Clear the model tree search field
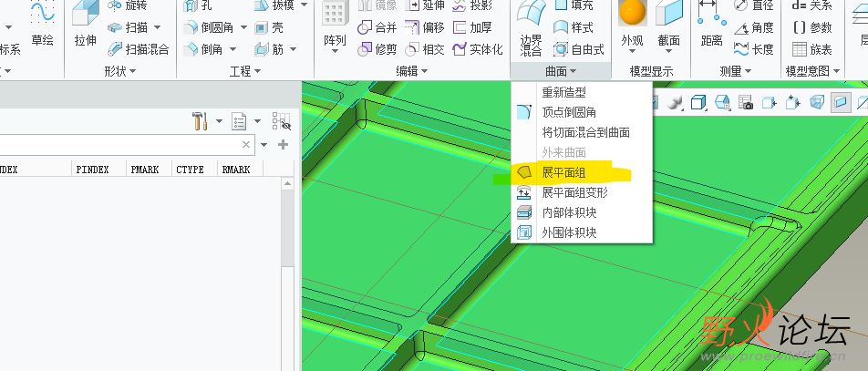This screenshot has width=868, height=371. (x=246, y=145)
